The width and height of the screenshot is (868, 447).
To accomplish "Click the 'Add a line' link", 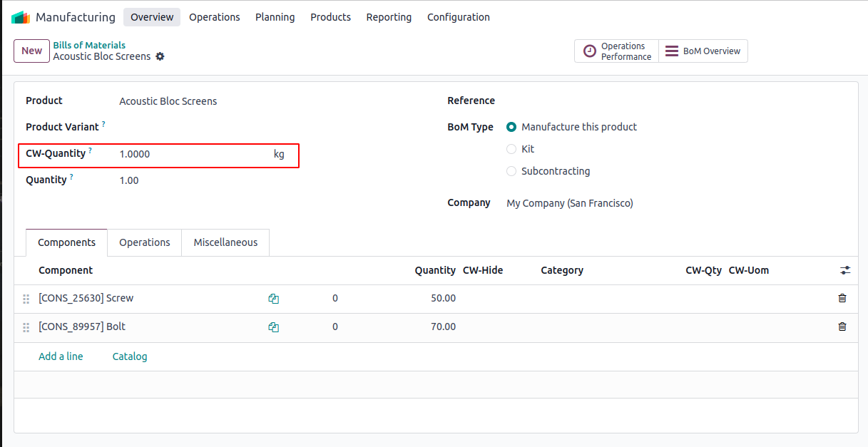I will (x=61, y=356).
